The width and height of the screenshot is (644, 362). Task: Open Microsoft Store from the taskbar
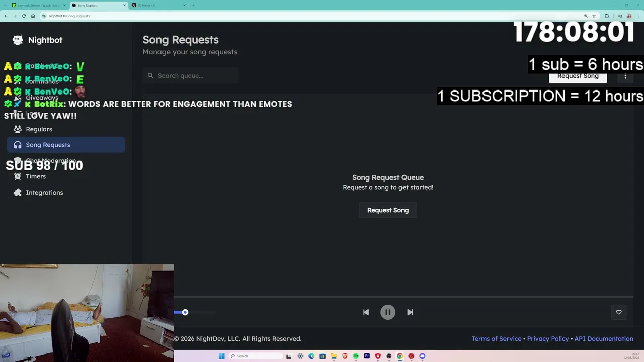click(x=323, y=356)
